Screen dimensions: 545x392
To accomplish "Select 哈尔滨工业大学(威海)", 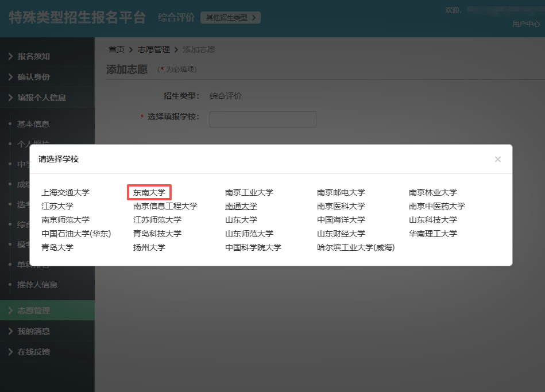I will pyautogui.click(x=356, y=247).
